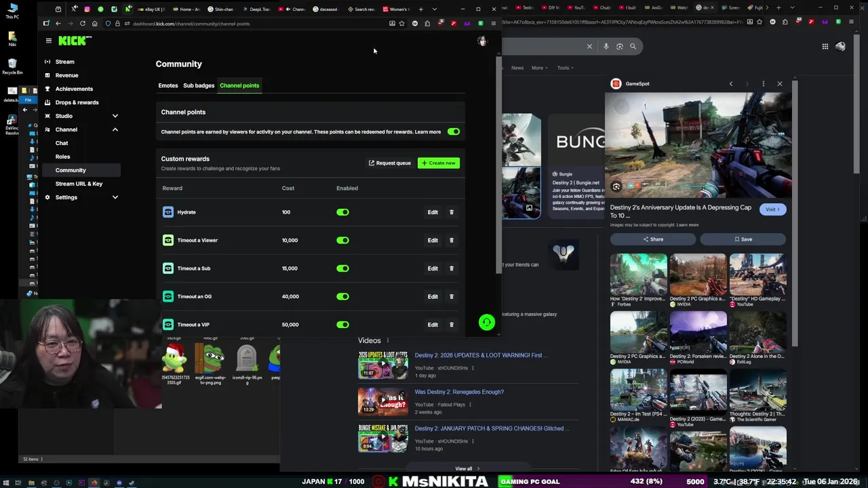Open Roles under Channel

coord(62,157)
